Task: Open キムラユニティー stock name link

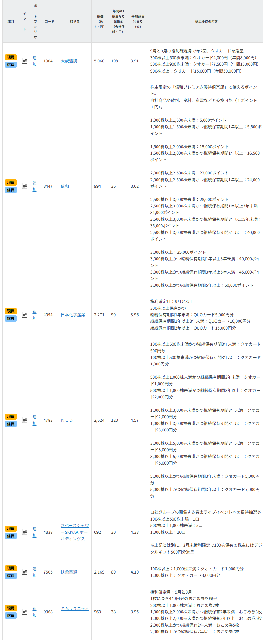Action: 75,612
